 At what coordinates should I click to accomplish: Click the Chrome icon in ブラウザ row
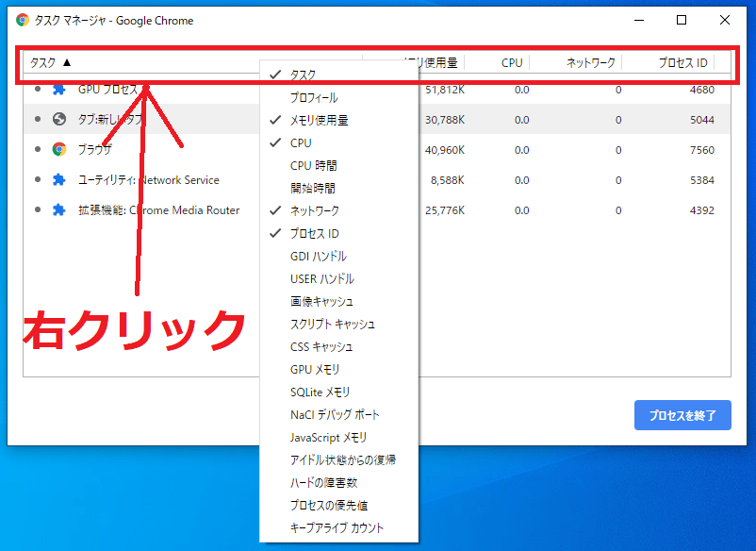point(58,150)
